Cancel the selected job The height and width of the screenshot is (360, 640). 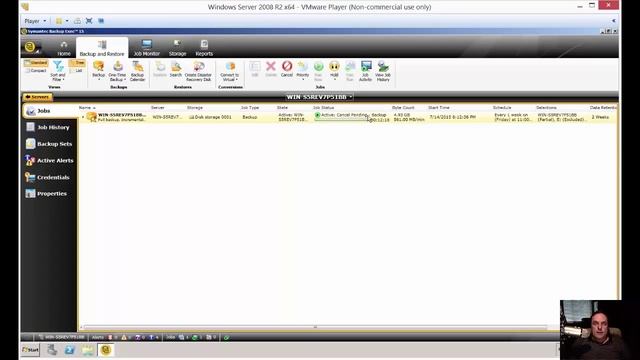click(x=287, y=69)
